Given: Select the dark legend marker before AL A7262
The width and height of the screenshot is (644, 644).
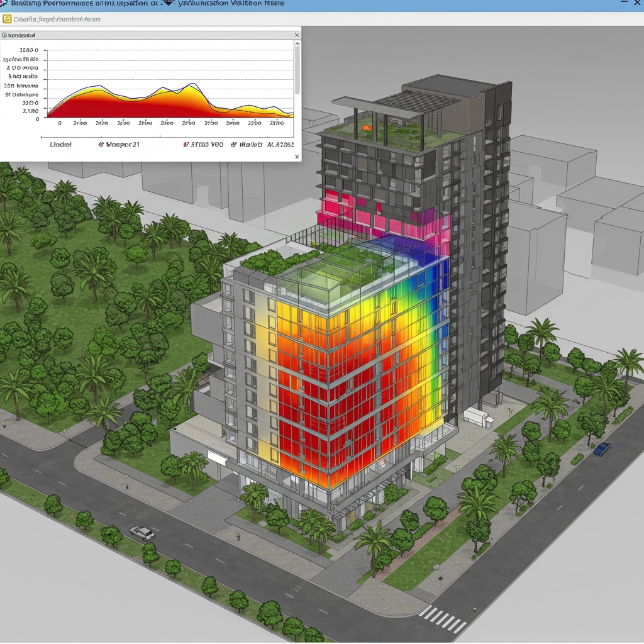Looking at the screenshot, I should [x=234, y=145].
